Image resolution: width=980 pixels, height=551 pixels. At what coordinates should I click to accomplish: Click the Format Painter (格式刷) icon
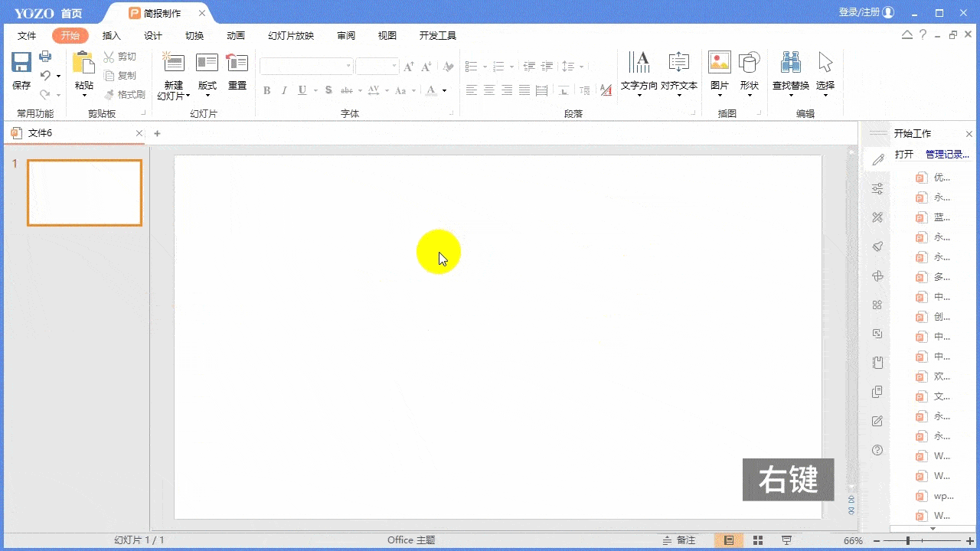(109, 95)
